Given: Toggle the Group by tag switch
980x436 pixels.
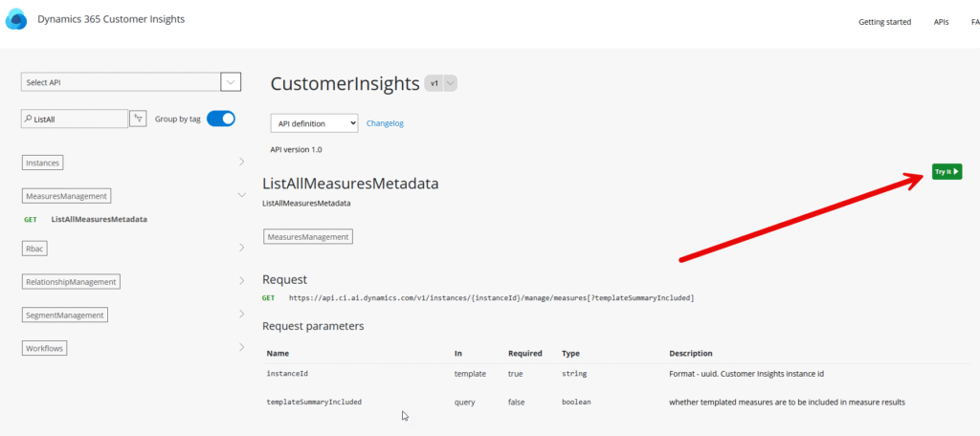Looking at the screenshot, I should 221,118.
